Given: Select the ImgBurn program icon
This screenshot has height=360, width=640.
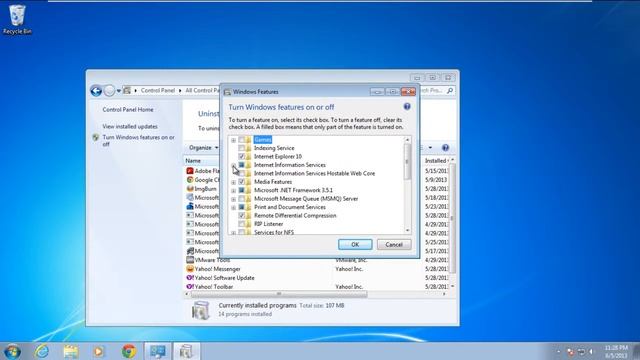Looking at the screenshot, I should 190,189.
